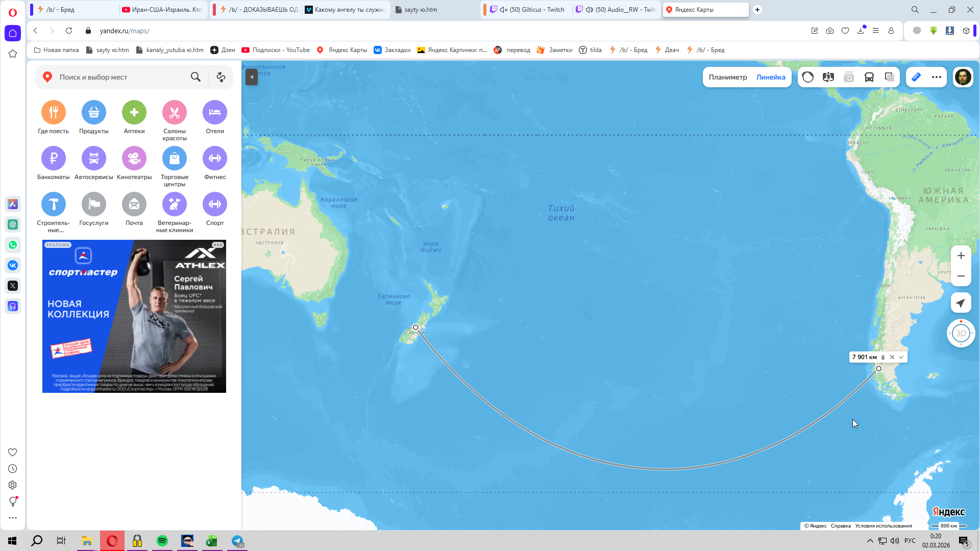Confirm ruler measurement with checkmark icon
This screenshot has height=551, width=980.
[901, 357]
